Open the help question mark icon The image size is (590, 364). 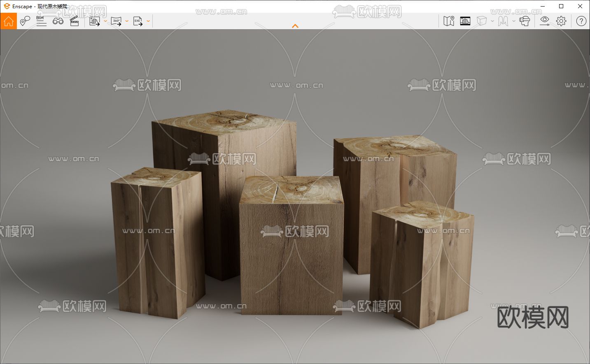coord(581,21)
